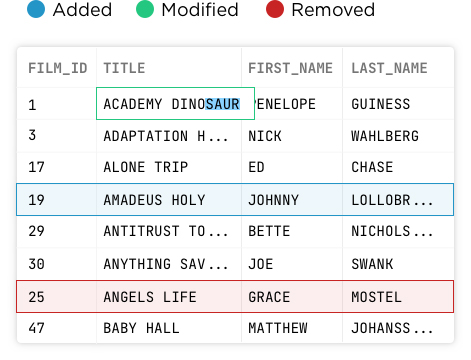
Task: Click the LAST_NAME column header
Action: (389, 68)
